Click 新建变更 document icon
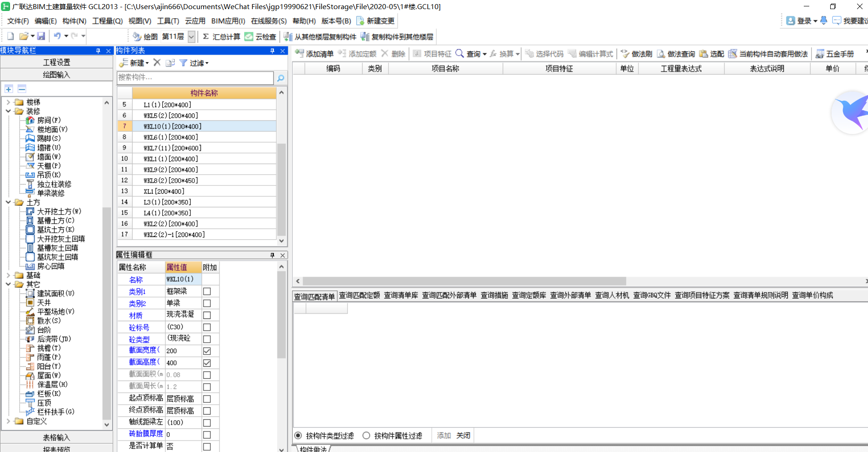The image size is (868, 452). tap(360, 21)
